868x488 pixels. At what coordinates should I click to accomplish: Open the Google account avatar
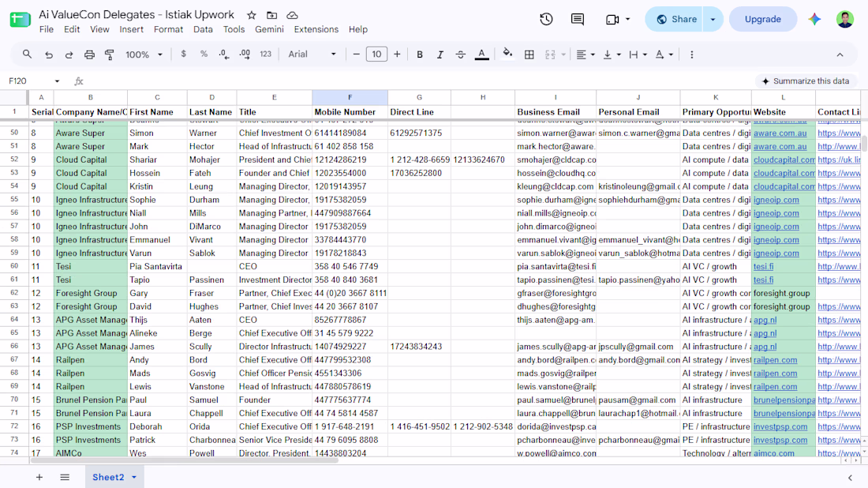click(x=845, y=20)
